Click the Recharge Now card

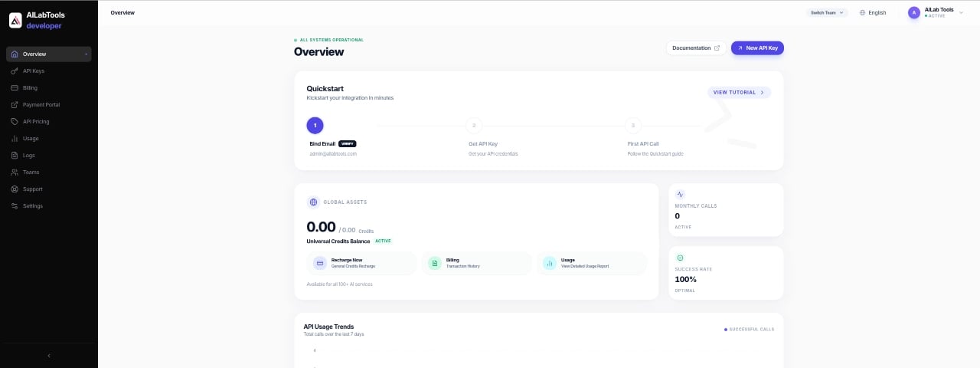[x=361, y=263]
